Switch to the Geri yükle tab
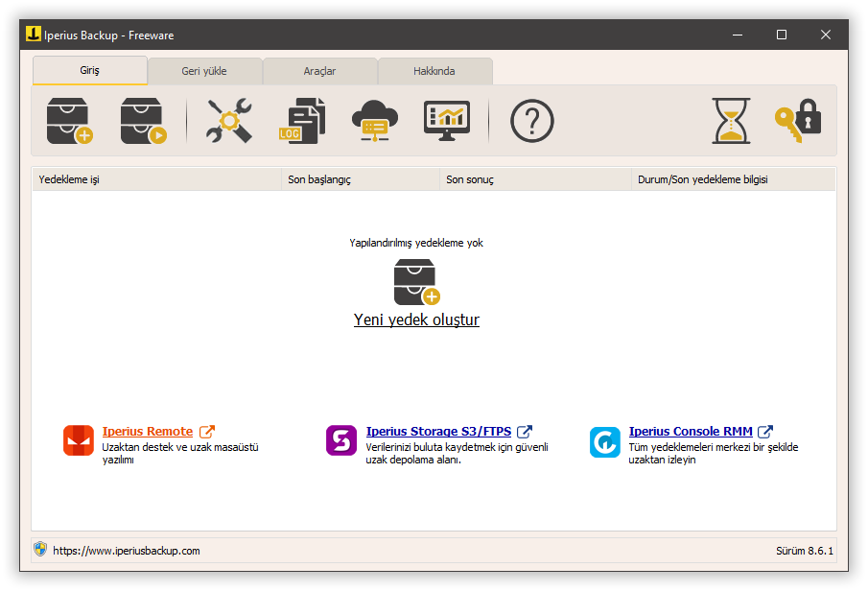Image resolution: width=868 pixels, height=591 pixels. pos(205,71)
